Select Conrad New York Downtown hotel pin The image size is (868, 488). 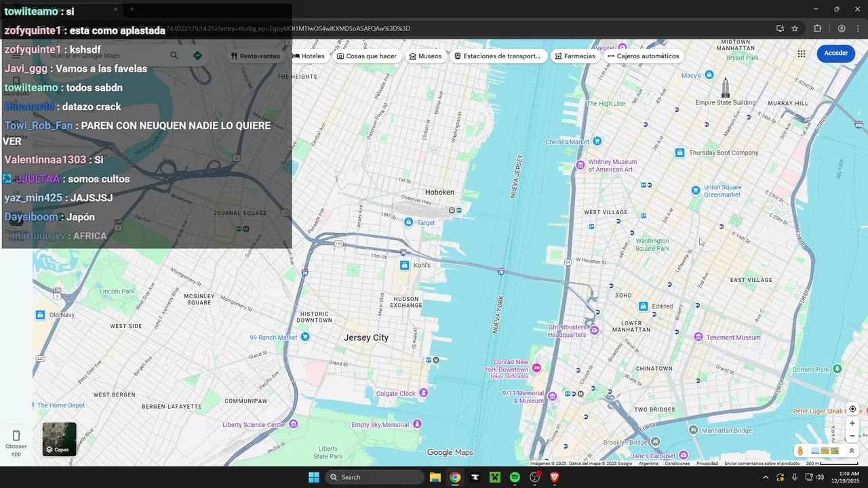tap(536, 367)
